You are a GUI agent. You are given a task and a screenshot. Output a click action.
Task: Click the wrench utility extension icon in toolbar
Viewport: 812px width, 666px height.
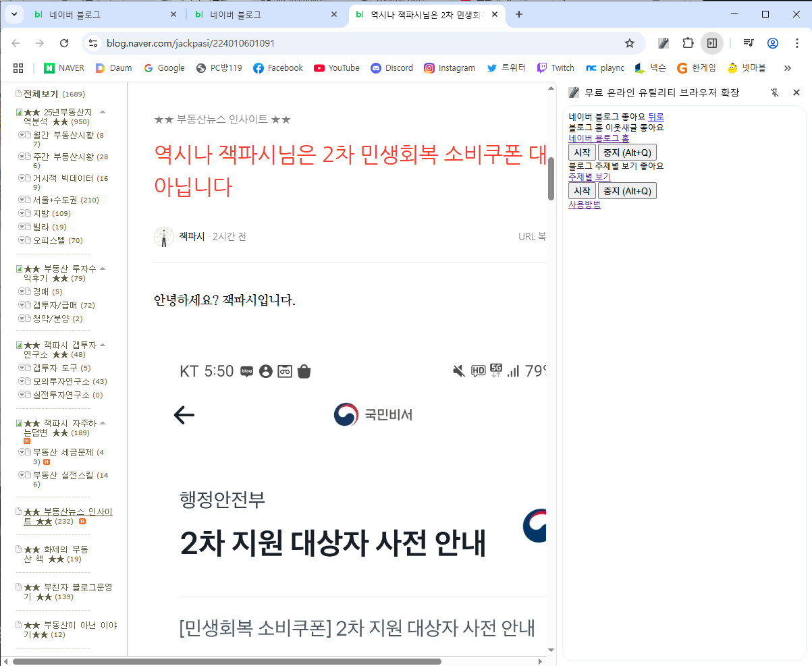[664, 43]
